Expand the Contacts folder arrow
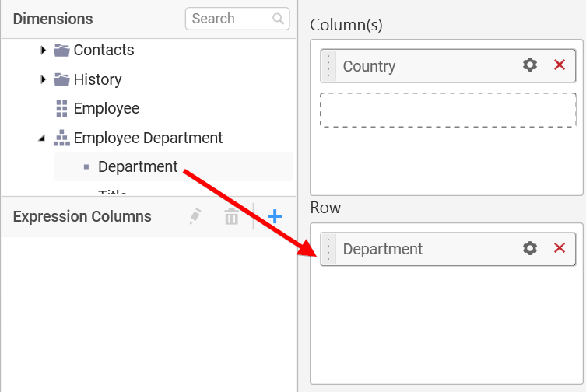Image resolution: width=586 pixels, height=392 pixels. pos(43,51)
